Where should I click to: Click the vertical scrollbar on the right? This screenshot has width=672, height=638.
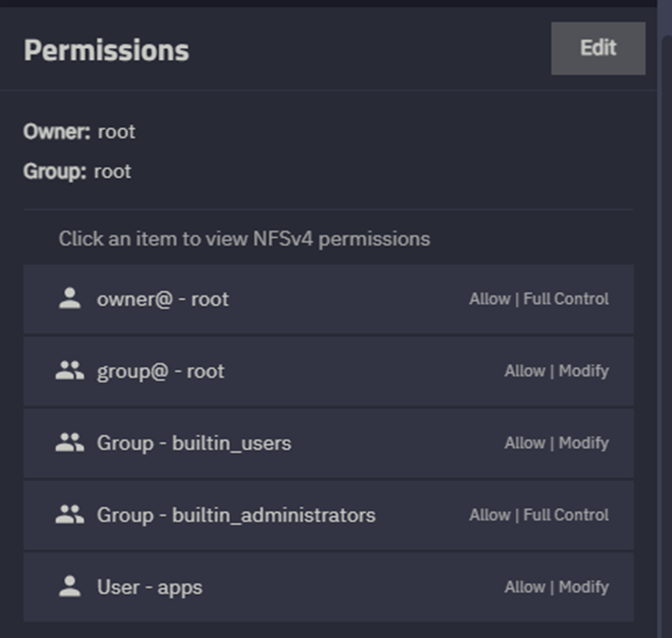666,334
